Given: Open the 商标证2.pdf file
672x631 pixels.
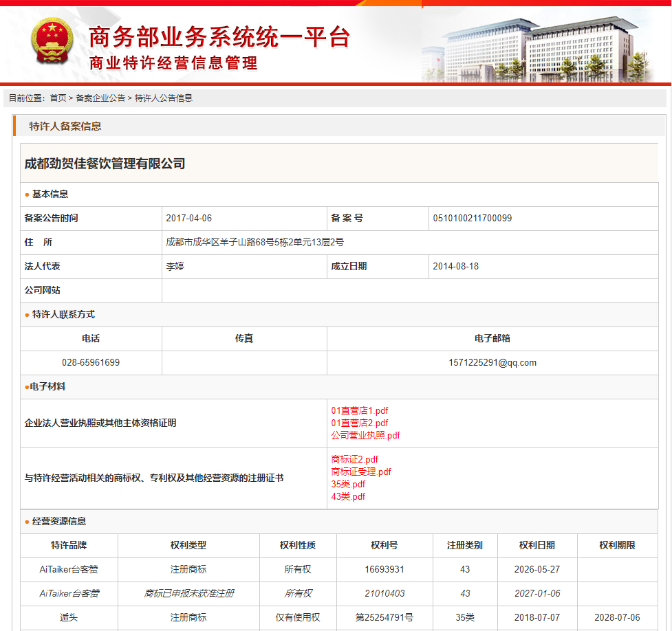Looking at the screenshot, I should tap(354, 459).
